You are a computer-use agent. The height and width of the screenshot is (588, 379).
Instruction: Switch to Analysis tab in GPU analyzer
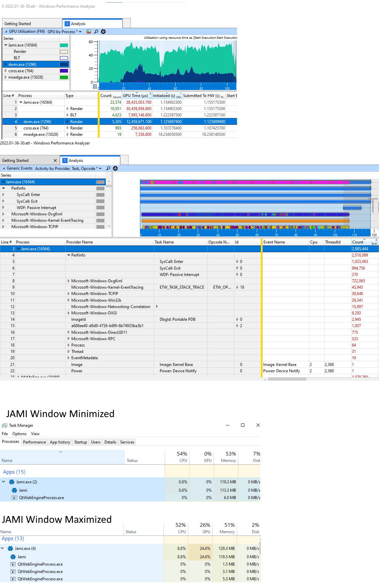tap(92, 24)
